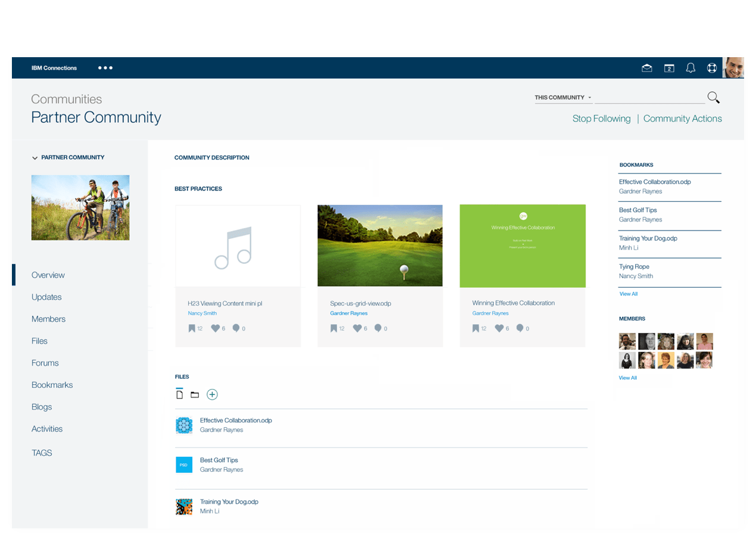The image size is (756, 548).
Task: Open the This Community search scope dropdown
Action: [x=563, y=98]
